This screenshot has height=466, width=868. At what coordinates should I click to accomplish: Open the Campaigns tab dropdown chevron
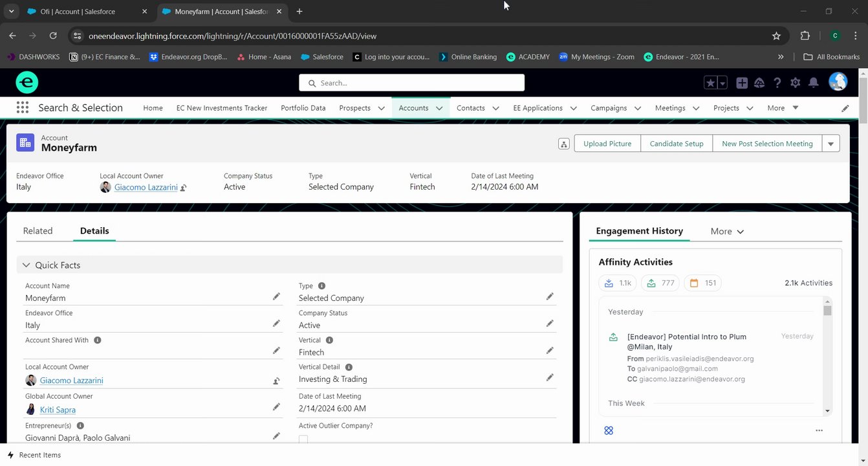(x=638, y=108)
